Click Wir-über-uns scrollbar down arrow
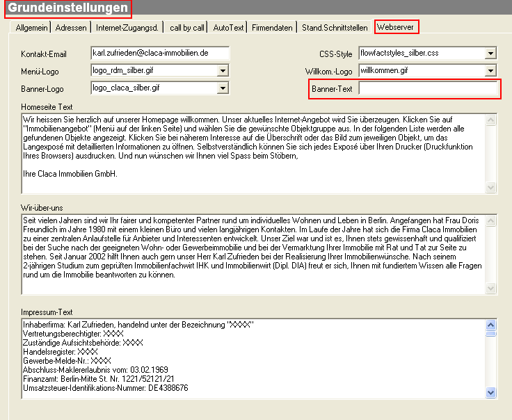The width and height of the screenshot is (512, 420). 490,288
